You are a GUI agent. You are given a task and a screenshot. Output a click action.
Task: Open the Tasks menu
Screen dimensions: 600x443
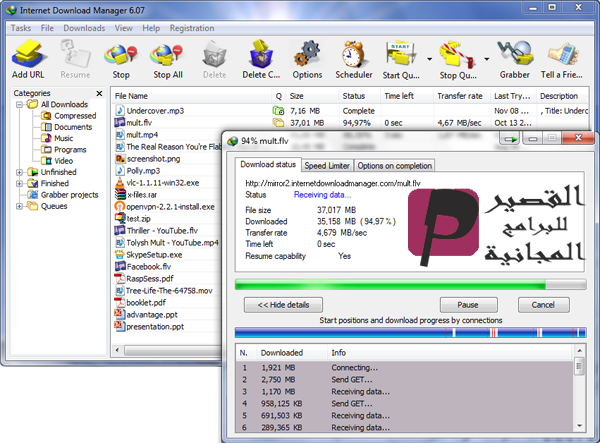click(21, 28)
